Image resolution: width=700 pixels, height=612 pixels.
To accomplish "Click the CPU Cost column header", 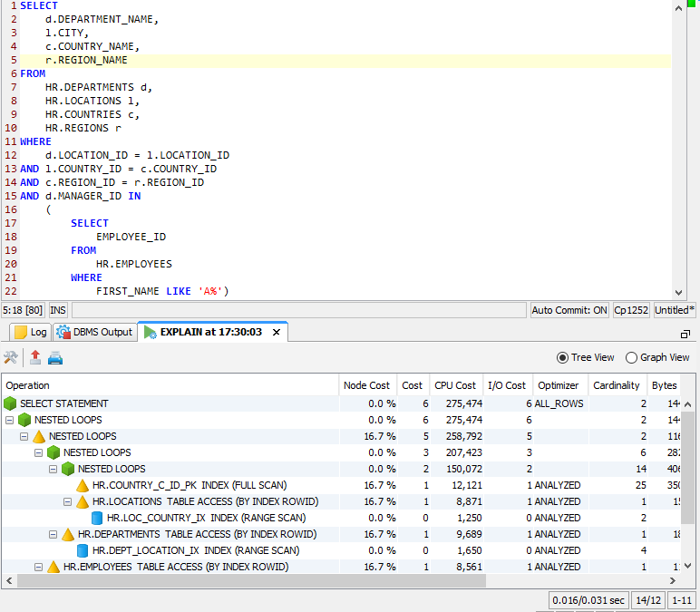I will [454, 385].
